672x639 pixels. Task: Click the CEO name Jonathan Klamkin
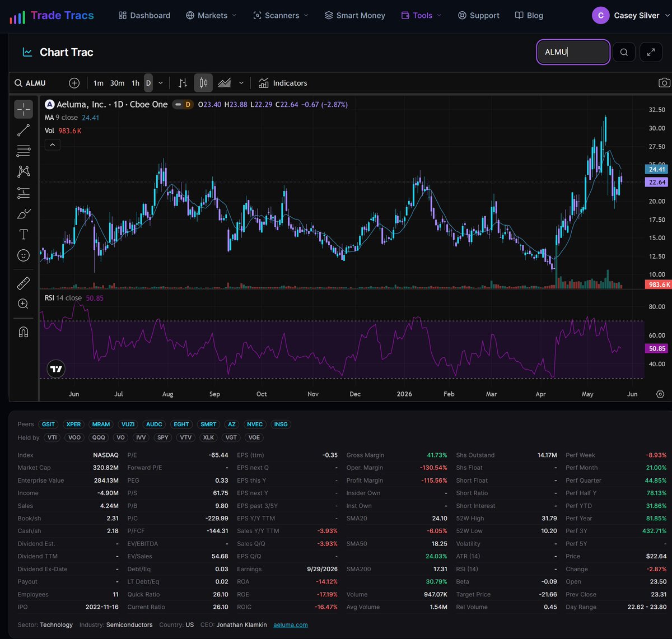click(x=242, y=624)
